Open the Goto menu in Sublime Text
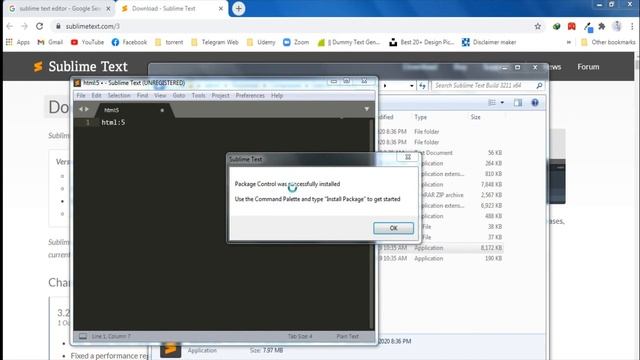This screenshot has height=360, width=640. (x=179, y=96)
